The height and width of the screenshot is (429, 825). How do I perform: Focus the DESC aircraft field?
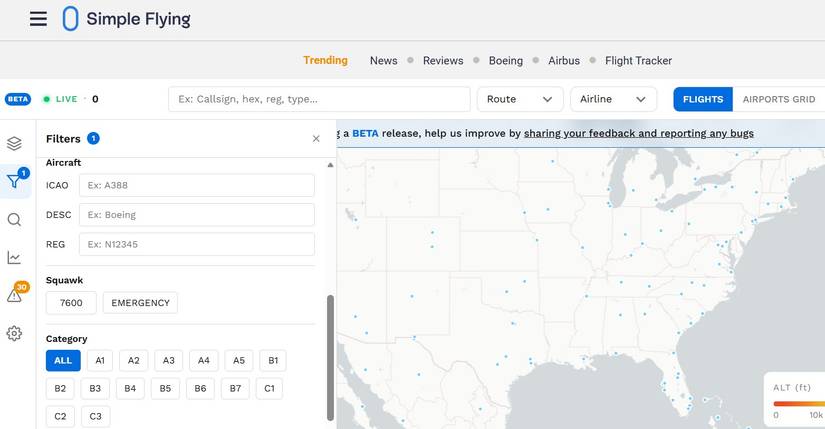point(197,215)
